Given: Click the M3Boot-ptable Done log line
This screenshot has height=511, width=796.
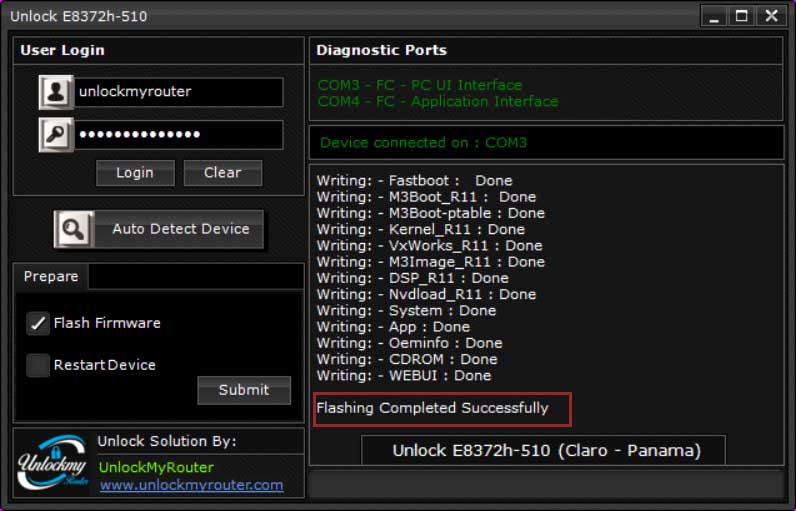Looking at the screenshot, I should point(430,213).
